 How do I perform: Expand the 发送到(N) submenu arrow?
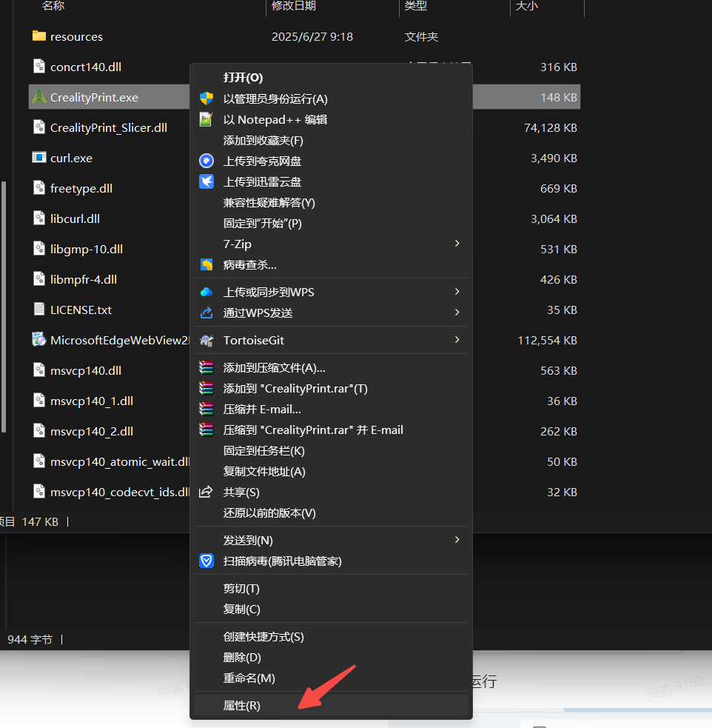[457, 539]
